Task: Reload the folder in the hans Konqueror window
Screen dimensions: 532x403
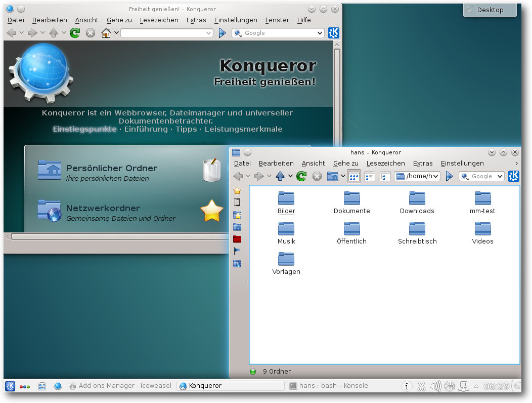Action: coord(301,176)
